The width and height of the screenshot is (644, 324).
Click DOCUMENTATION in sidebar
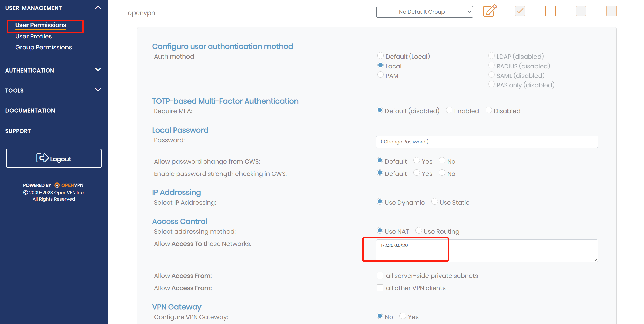click(30, 111)
